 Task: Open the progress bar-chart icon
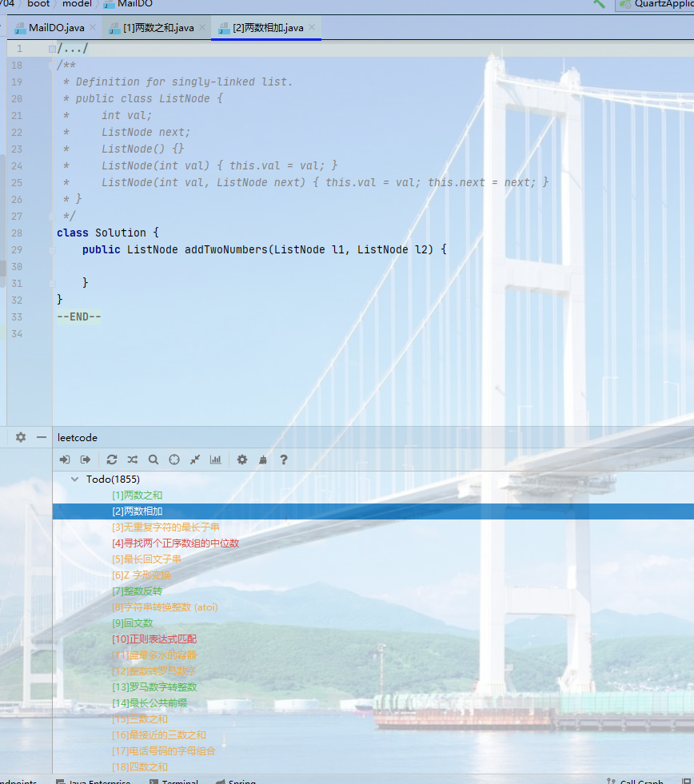[215, 460]
